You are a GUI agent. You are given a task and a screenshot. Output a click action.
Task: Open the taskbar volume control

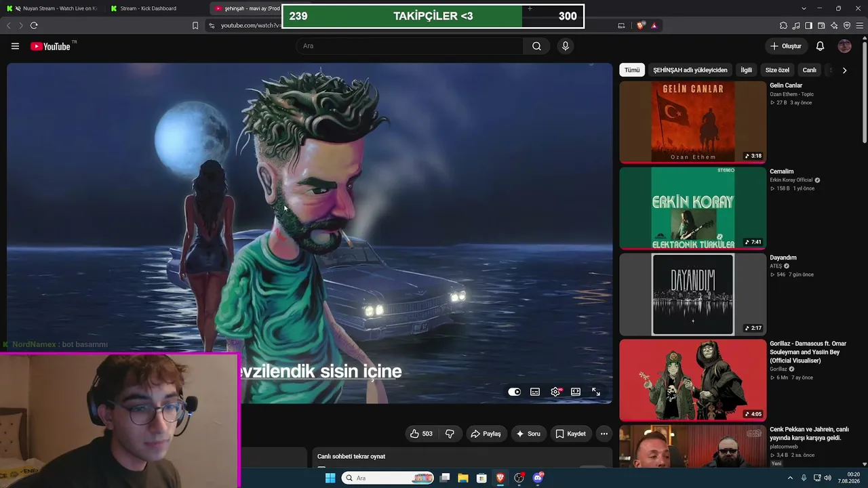(827, 478)
